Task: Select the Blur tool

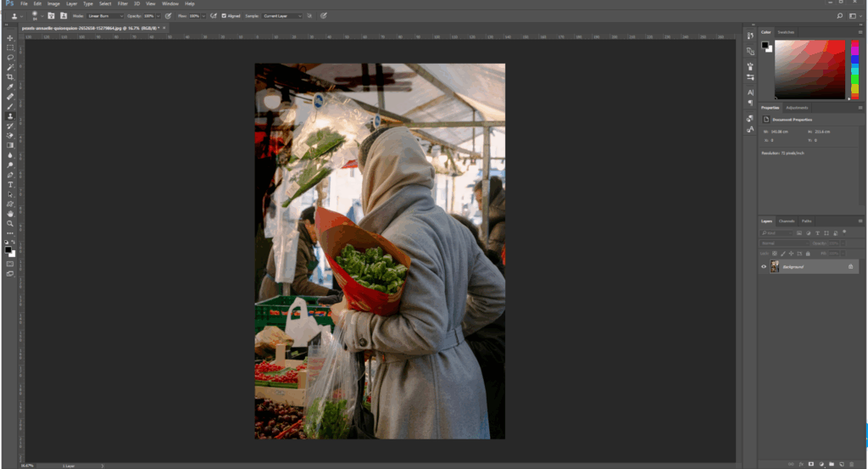Action: point(10,155)
